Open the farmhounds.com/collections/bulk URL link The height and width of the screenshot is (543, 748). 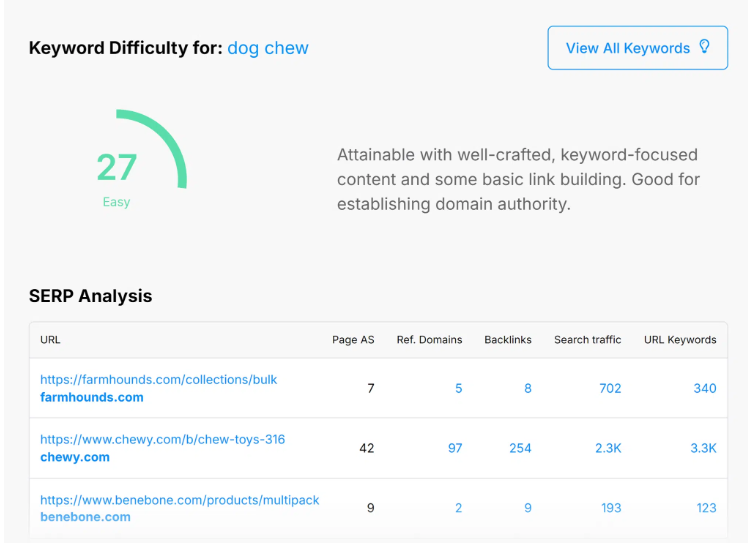[x=158, y=379]
